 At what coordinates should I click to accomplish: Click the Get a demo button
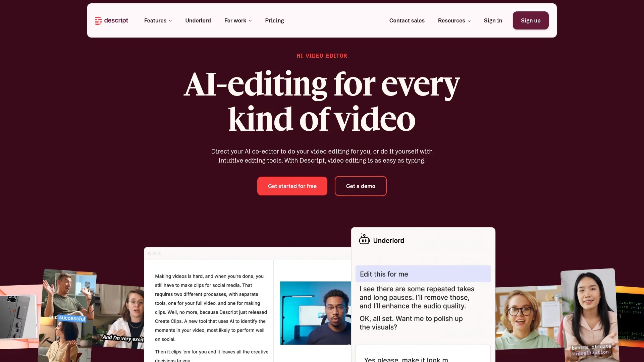pyautogui.click(x=361, y=186)
